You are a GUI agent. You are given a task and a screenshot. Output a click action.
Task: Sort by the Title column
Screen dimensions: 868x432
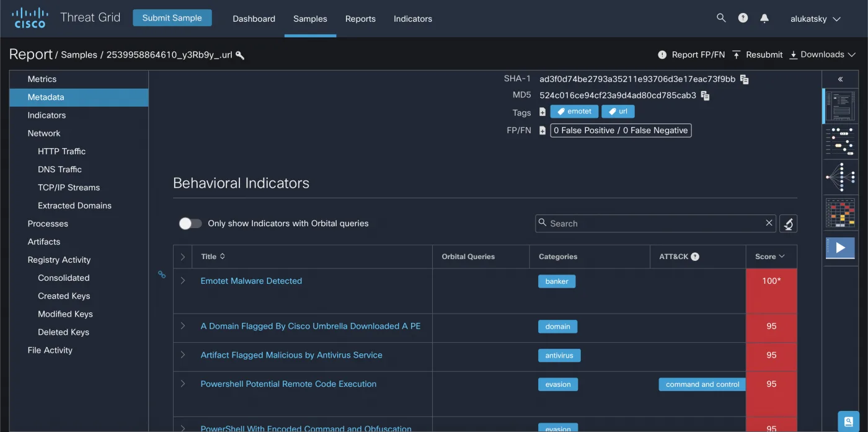point(213,257)
